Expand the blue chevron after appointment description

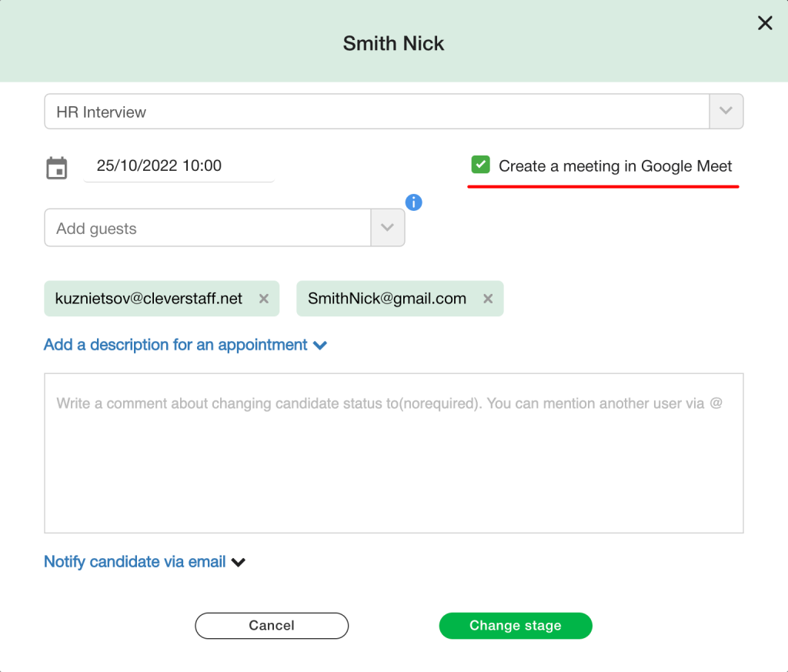coord(320,346)
